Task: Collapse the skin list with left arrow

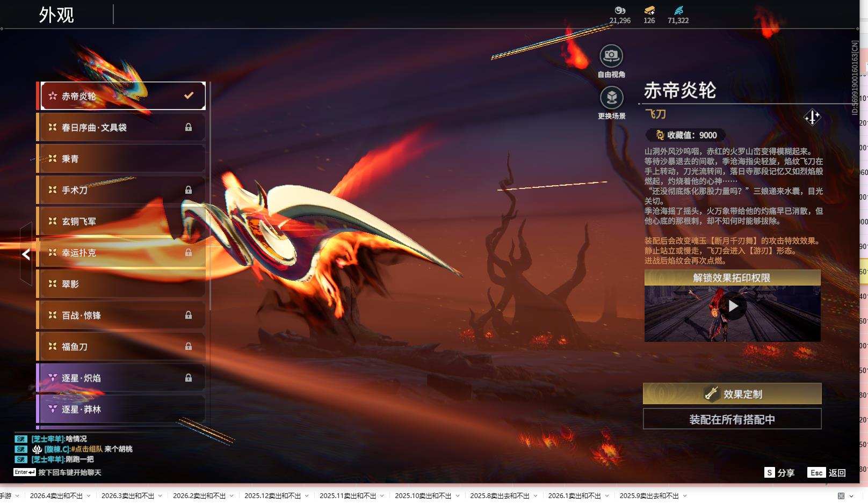Action: 26,254
